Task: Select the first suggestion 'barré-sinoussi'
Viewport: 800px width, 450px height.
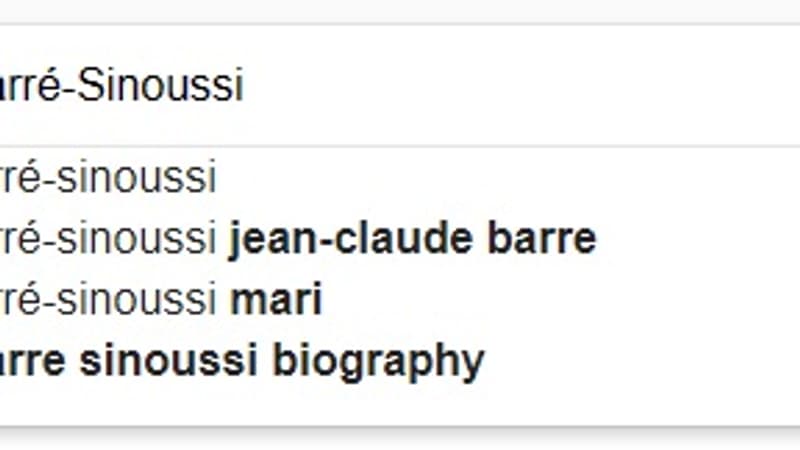Action: [400, 177]
